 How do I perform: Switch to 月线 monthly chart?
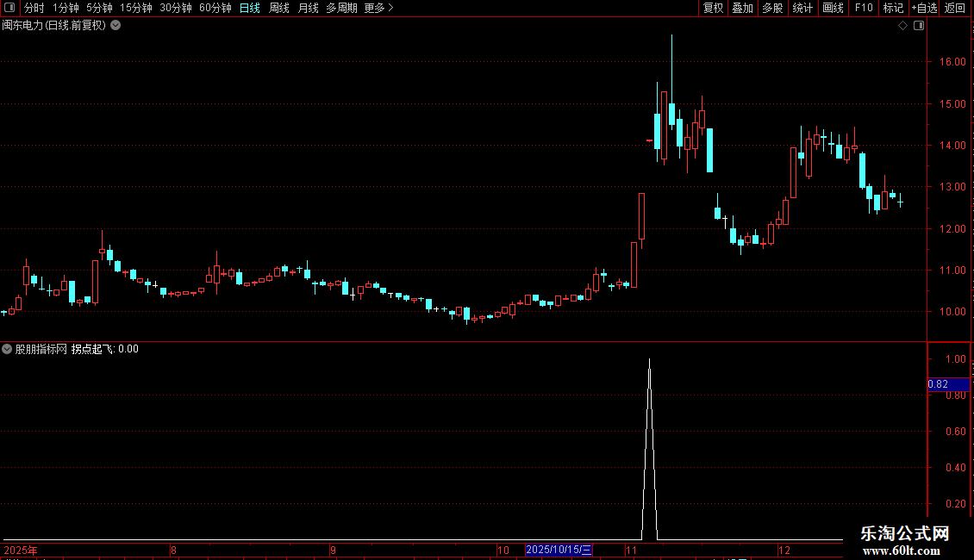pos(308,8)
